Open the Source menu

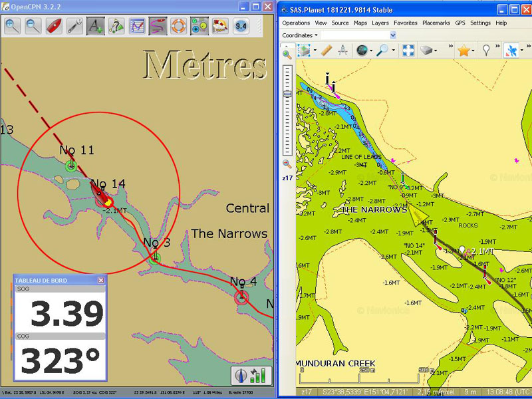click(340, 23)
